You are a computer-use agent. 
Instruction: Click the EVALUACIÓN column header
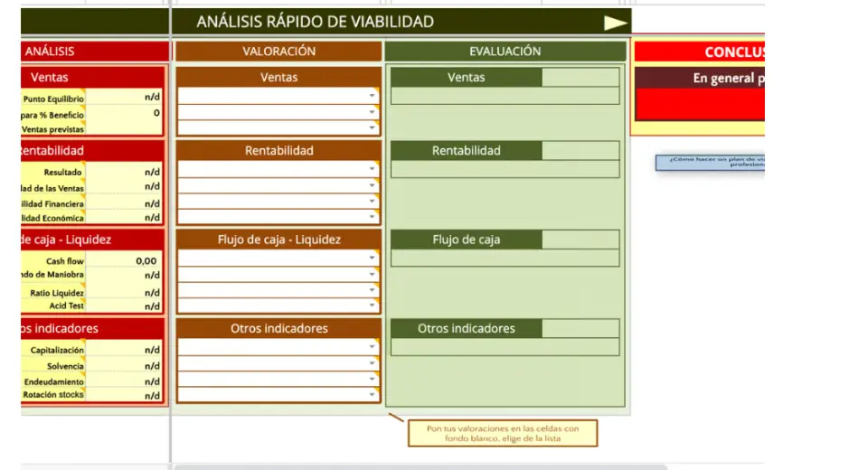coord(505,52)
